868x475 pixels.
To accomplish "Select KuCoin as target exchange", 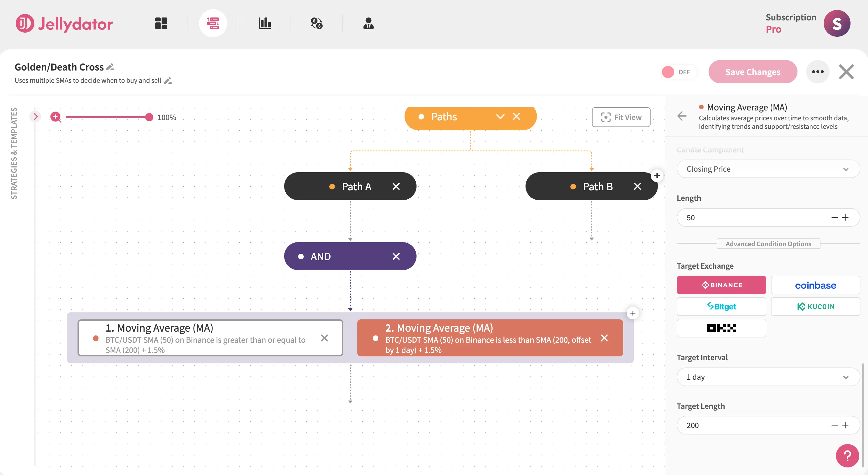I will (816, 307).
